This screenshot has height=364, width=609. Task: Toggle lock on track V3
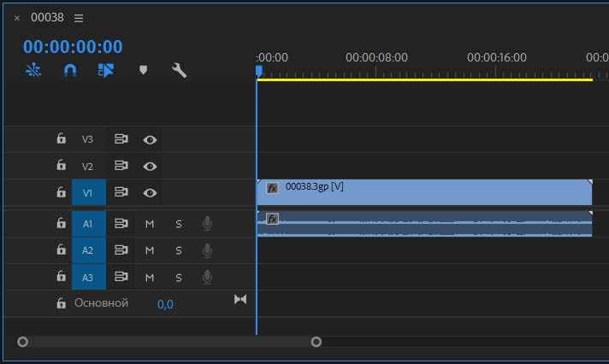[62, 138]
